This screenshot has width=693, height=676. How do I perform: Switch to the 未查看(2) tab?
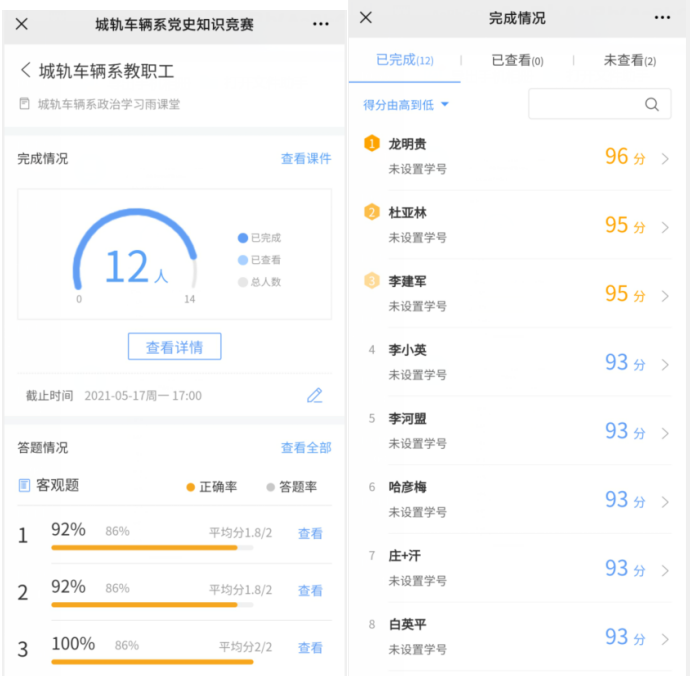[629, 61]
